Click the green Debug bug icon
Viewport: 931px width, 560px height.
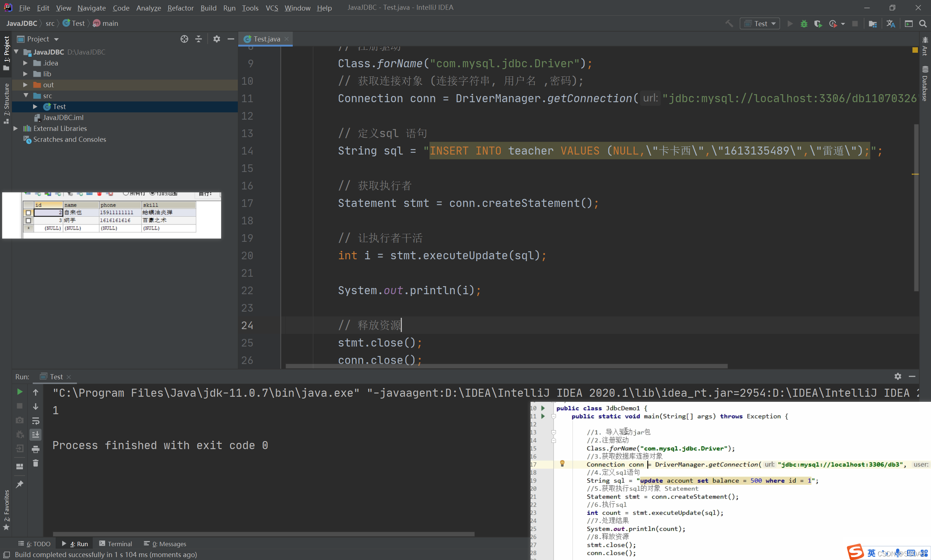click(x=804, y=24)
